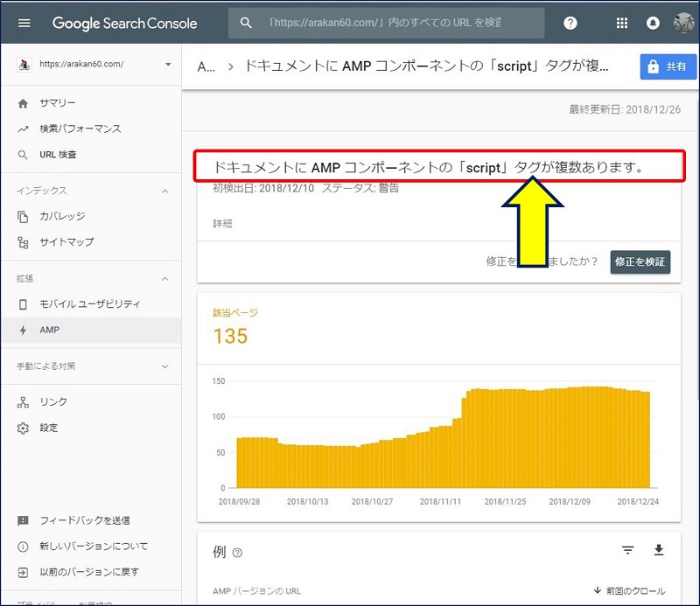Click the URL search input field

click(385, 24)
